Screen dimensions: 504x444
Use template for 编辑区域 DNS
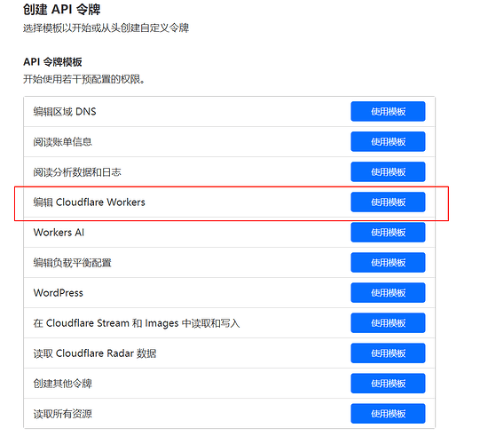(388, 111)
